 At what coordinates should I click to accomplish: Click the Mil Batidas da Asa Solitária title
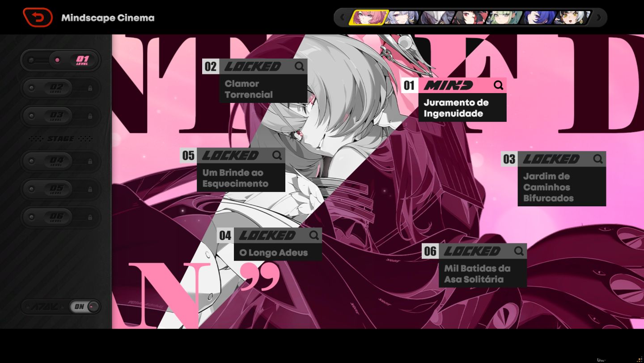coord(477,274)
